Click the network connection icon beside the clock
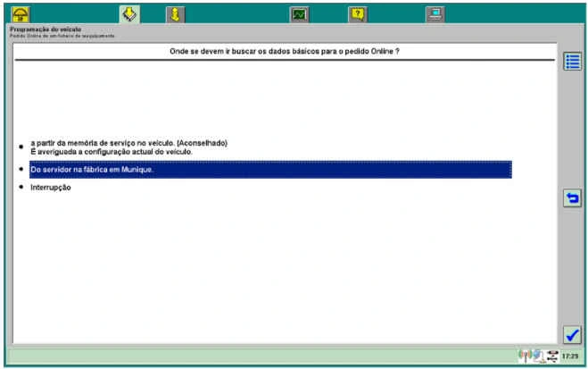The height and width of the screenshot is (369, 588). pyautogui.click(x=552, y=355)
